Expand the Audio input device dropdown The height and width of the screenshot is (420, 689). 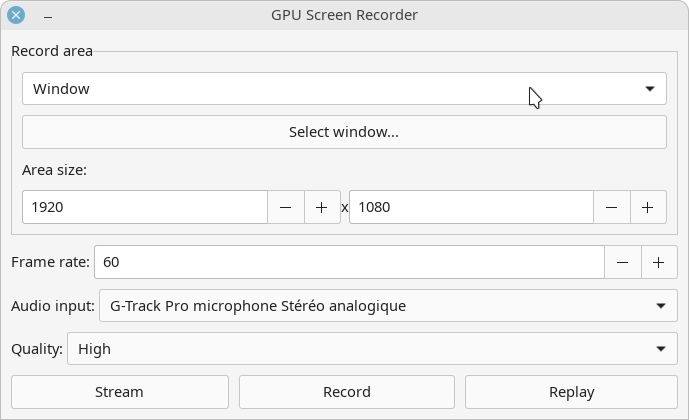point(388,305)
